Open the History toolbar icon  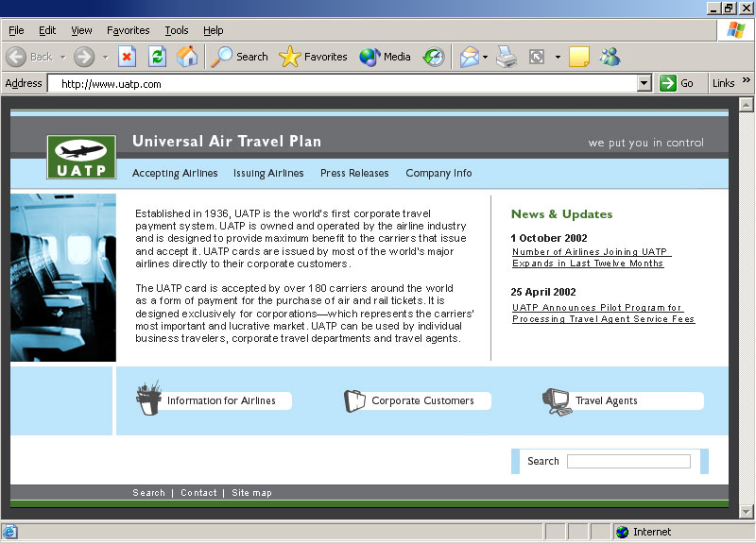433,57
